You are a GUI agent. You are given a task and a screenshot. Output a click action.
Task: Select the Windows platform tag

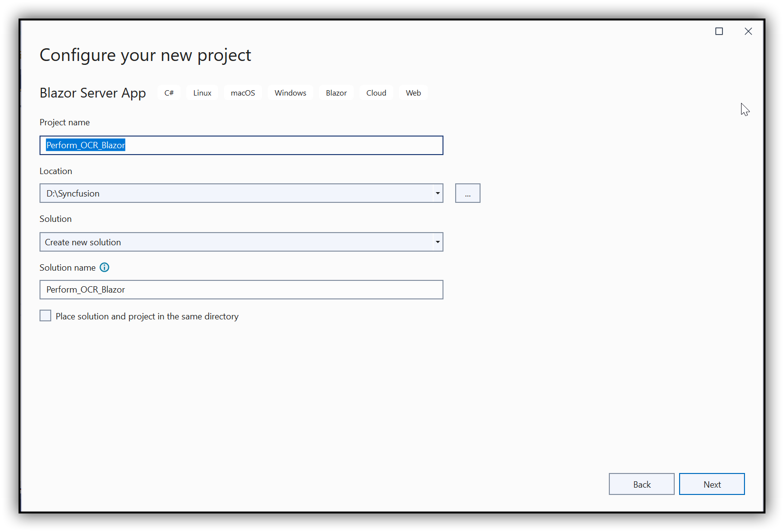290,92
